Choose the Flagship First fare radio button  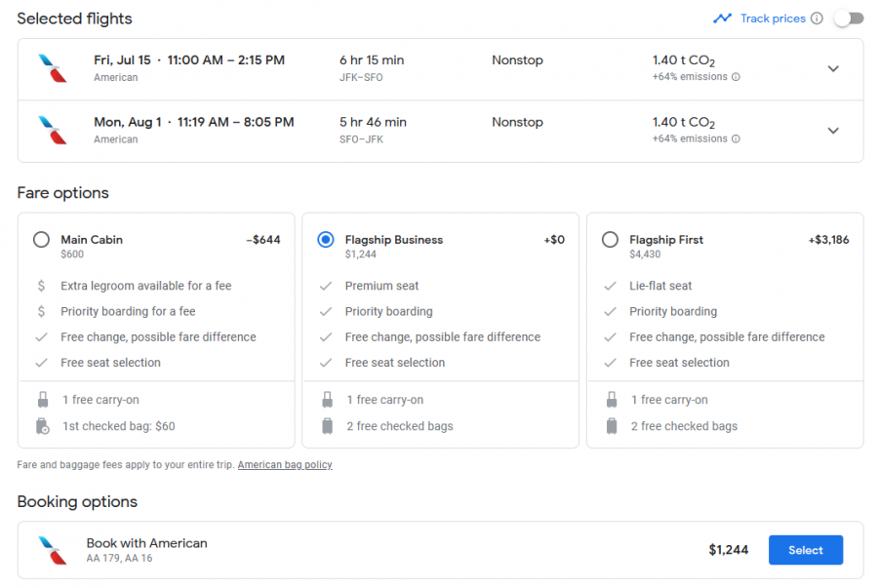tap(610, 240)
